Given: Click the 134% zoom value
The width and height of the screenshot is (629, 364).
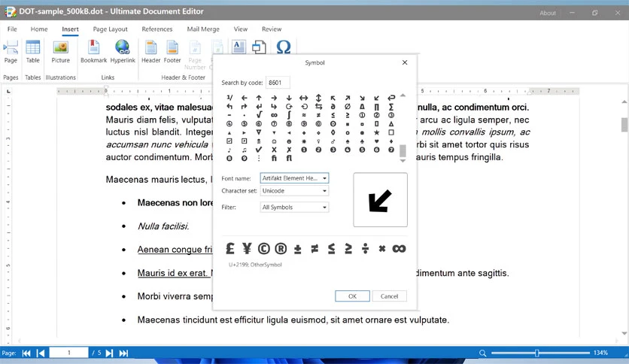Looking at the screenshot, I should 600,353.
